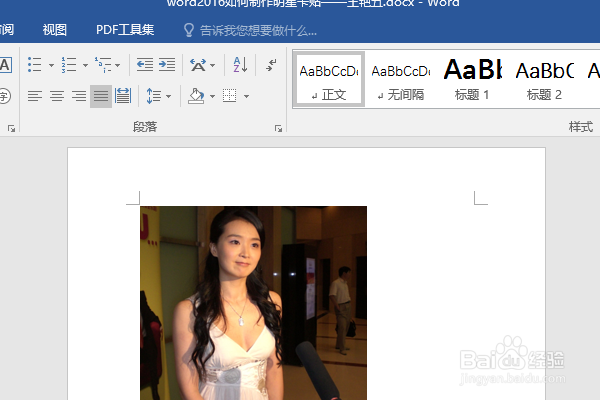This screenshot has height=400, width=600.
Task: Open the Asian layout dropdown arrow
Action: point(212,65)
